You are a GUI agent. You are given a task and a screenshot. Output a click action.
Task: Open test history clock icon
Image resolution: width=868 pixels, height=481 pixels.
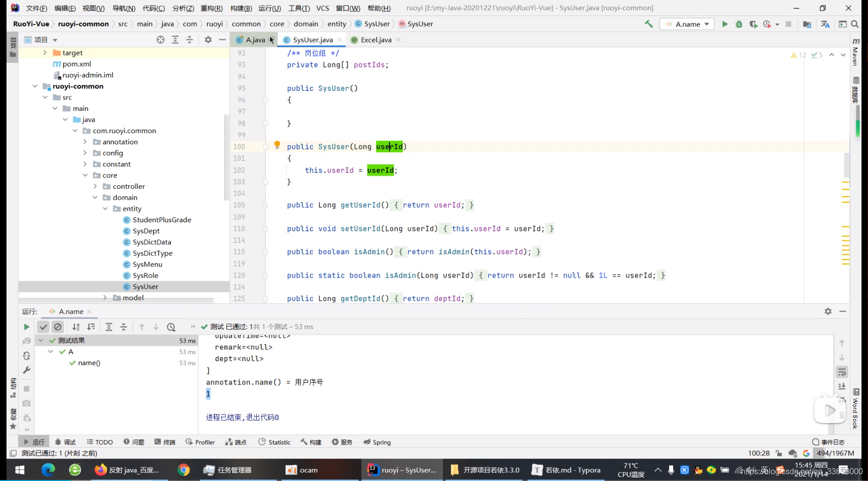(171, 327)
